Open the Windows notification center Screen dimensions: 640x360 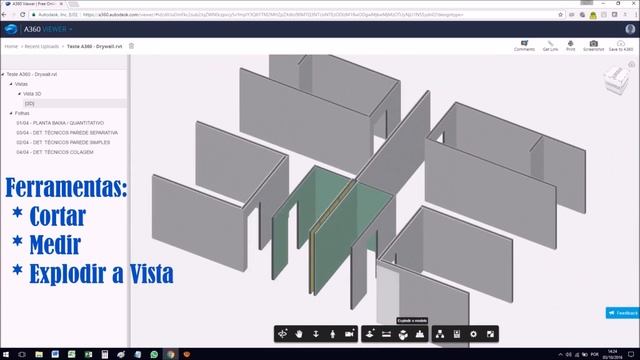coord(631,354)
